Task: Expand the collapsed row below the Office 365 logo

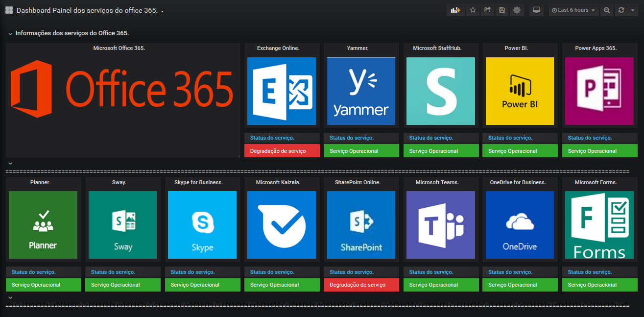Action: click(x=10, y=163)
